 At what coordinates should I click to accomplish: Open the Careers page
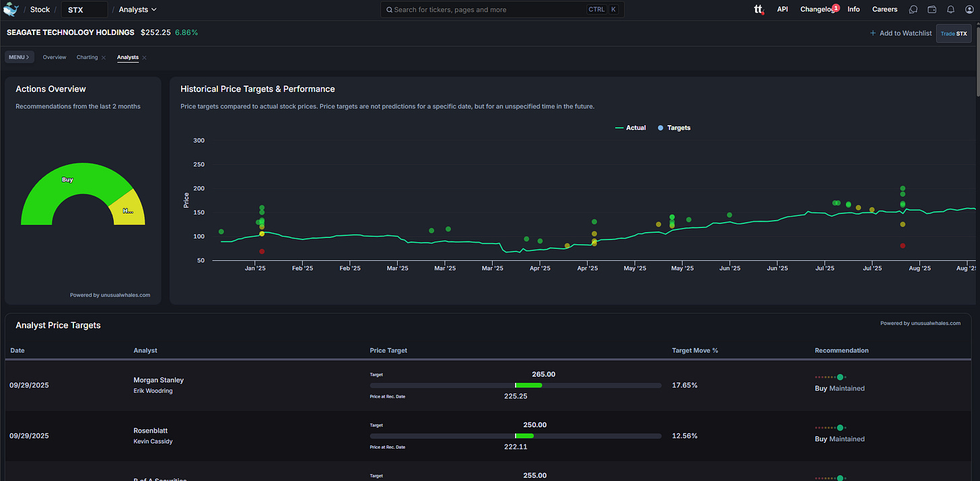click(884, 9)
